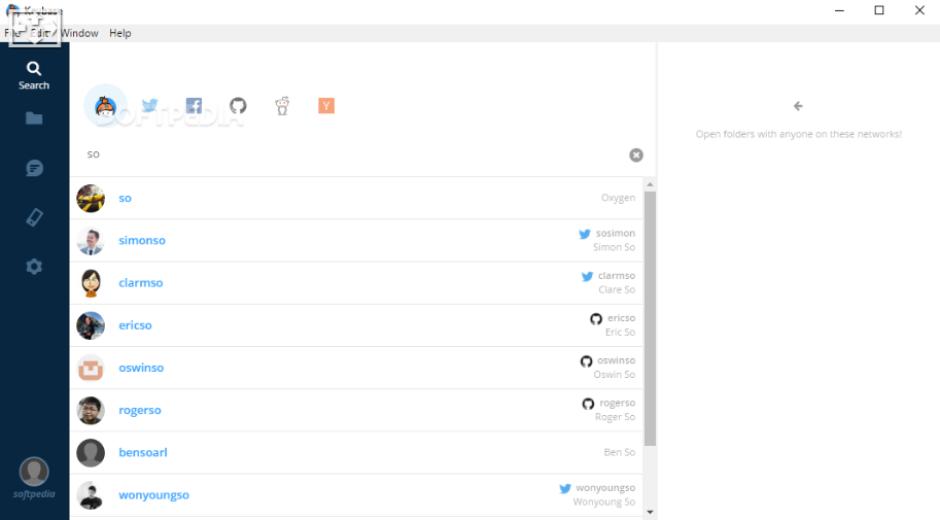Open the Search tab in sidebar
Viewport: 940px width, 520px height.
(34, 76)
